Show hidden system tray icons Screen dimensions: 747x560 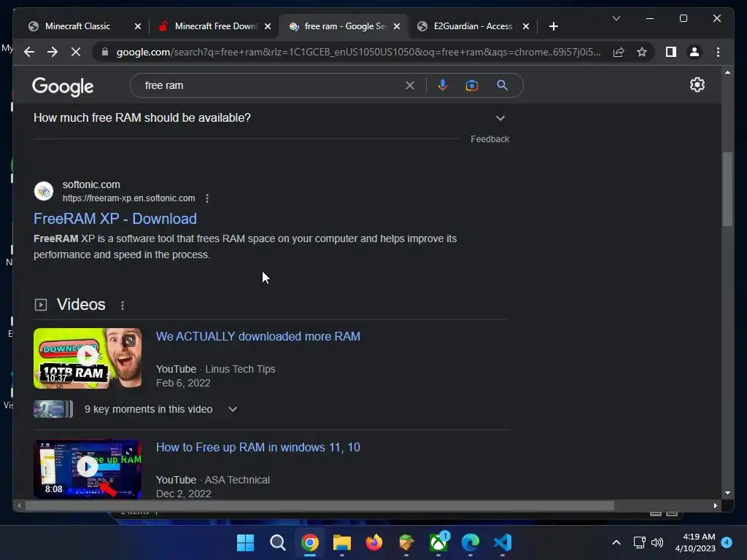pos(616,542)
